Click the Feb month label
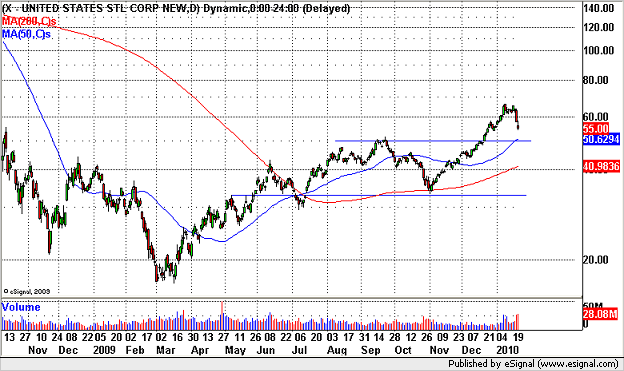The height and width of the screenshot is (371, 624). point(135,350)
